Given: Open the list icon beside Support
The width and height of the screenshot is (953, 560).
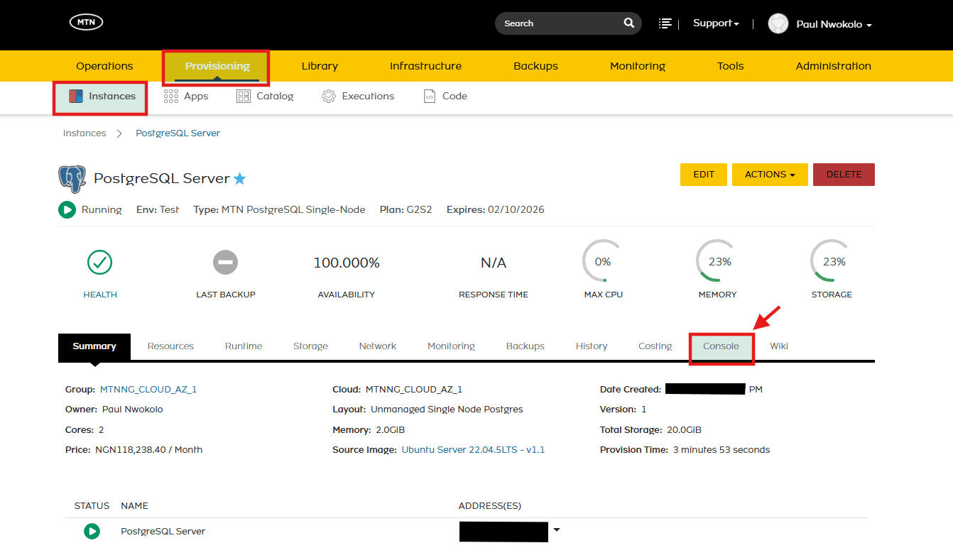Looking at the screenshot, I should pyautogui.click(x=665, y=23).
